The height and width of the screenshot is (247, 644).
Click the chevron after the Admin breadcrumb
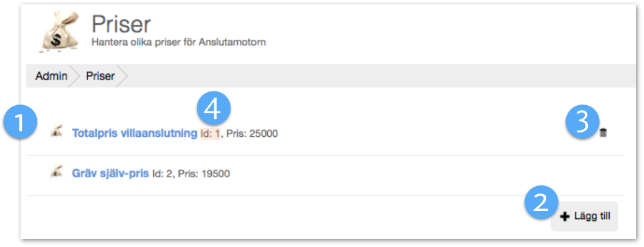(74, 76)
